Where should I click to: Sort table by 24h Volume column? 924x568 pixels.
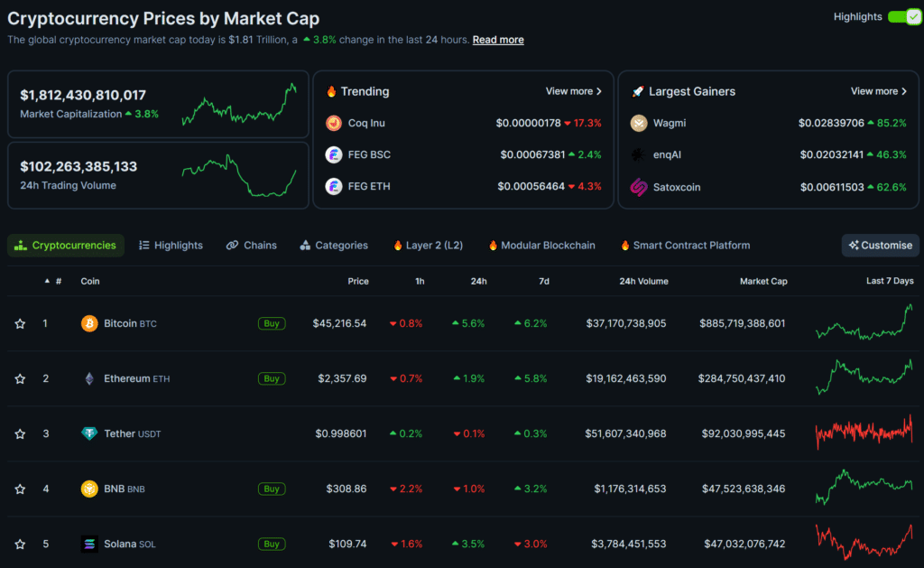[643, 282]
